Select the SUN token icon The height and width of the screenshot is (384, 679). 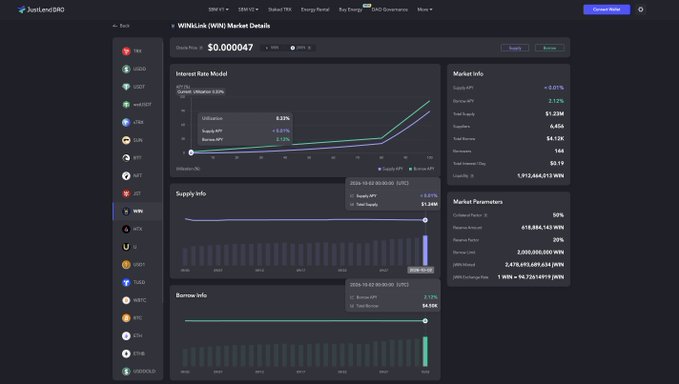click(x=126, y=140)
